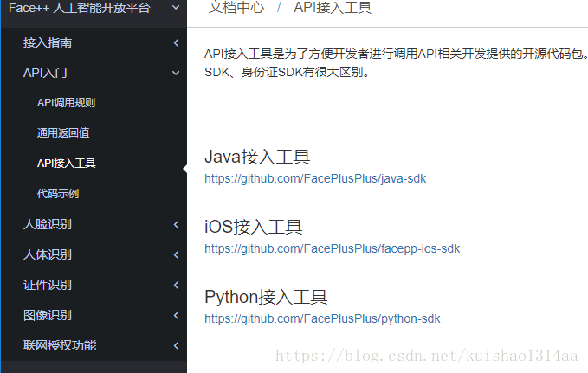Open the 代码示例 sidebar page
This screenshot has width=588, height=373.
[58, 194]
